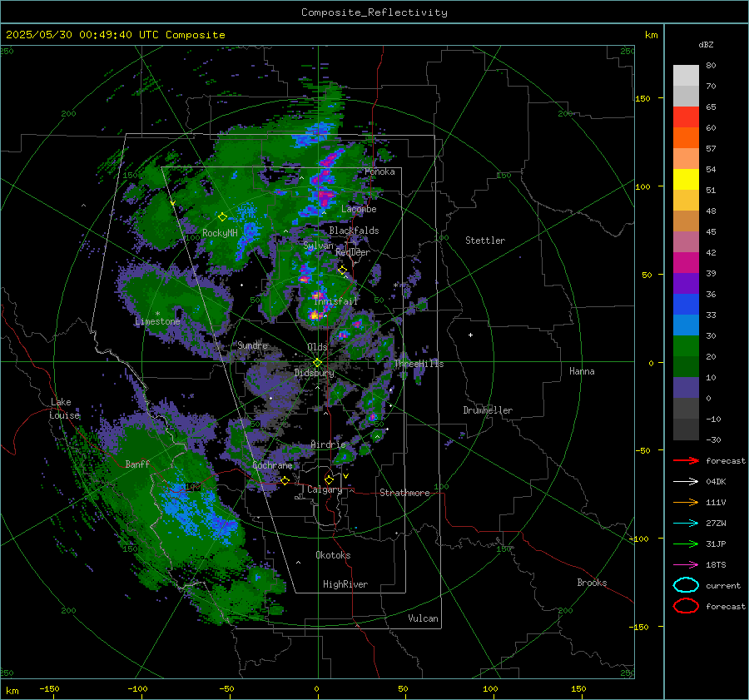The height and width of the screenshot is (700, 749).
Task: Click the white 04DK arrow icon
Action: point(686,482)
